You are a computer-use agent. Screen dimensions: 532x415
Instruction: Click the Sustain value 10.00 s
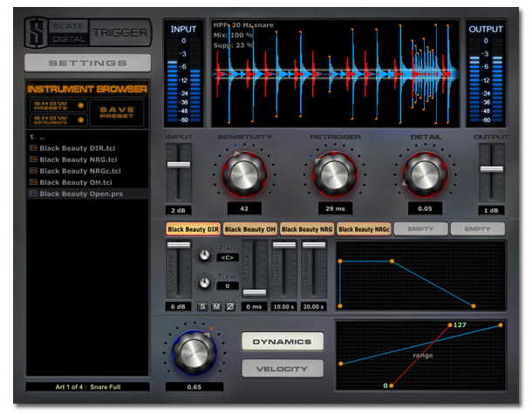[283, 307]
